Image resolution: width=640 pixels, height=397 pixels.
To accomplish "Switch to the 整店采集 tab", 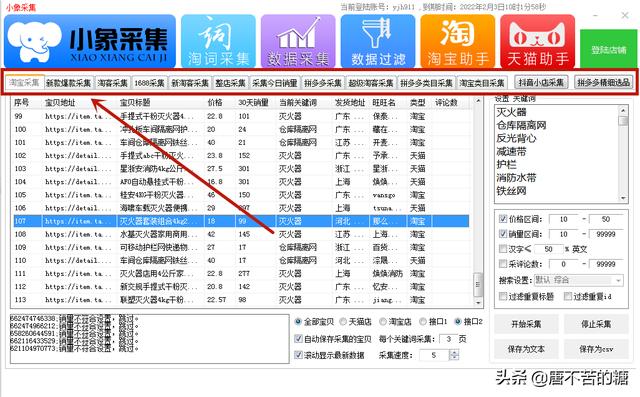I will (x=230, y=83).
